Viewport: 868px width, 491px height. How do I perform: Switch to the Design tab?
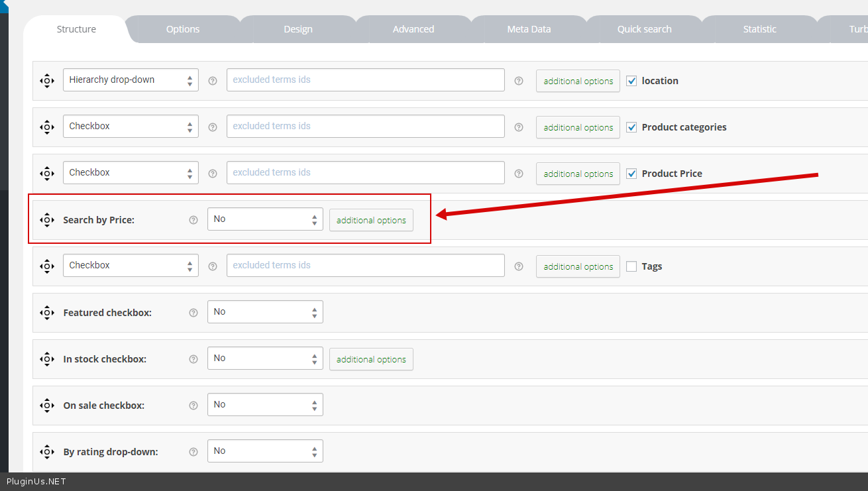pyautogui.click(x=298, y=29)
